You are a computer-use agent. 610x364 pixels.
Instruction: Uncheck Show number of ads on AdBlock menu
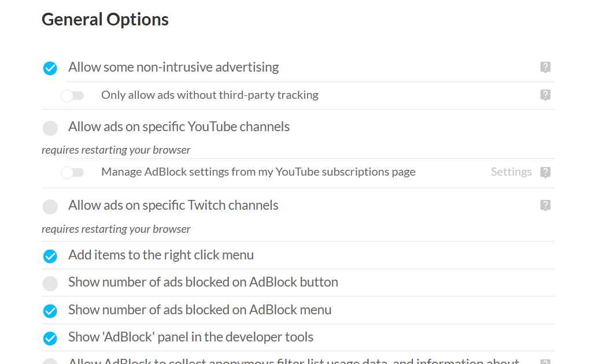[50, 311]
